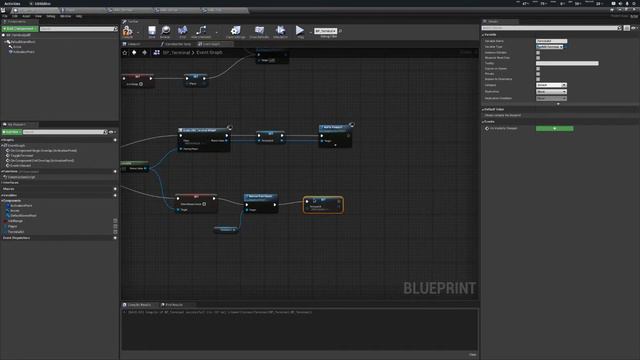This screenshot has height=360, width=640.
Task: Click the property matrix grid icon in Details
Action: [x=627, y=28]
